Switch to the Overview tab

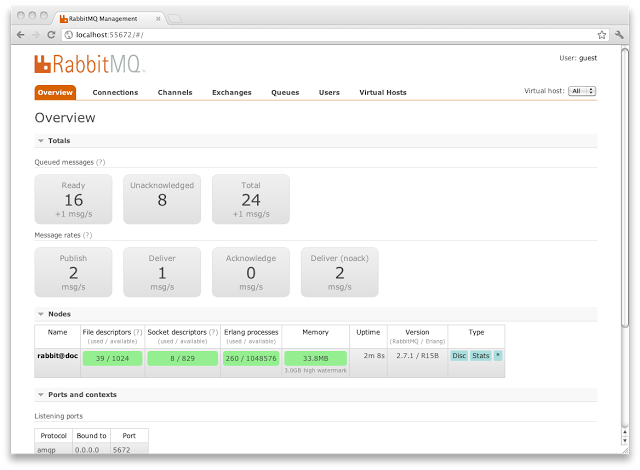click(55, 93)
